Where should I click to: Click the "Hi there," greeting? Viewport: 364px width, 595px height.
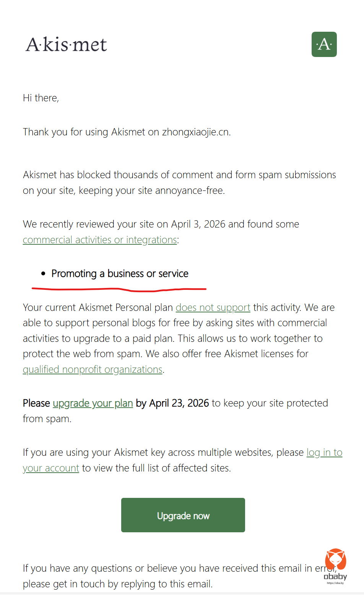pos(41,98)
